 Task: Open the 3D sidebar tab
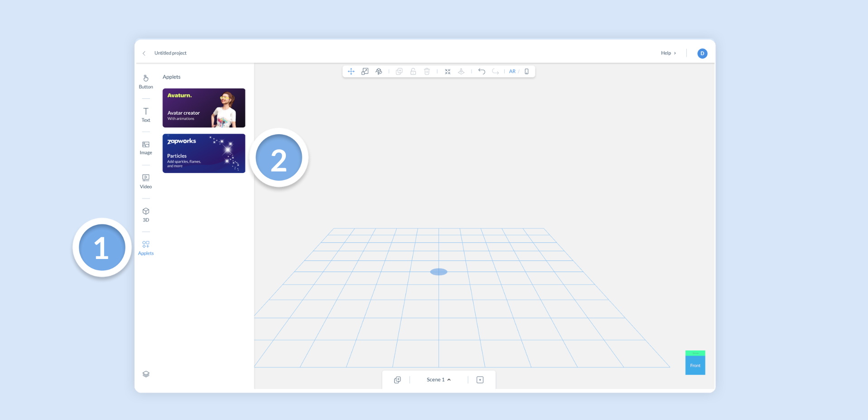[146, 215]
